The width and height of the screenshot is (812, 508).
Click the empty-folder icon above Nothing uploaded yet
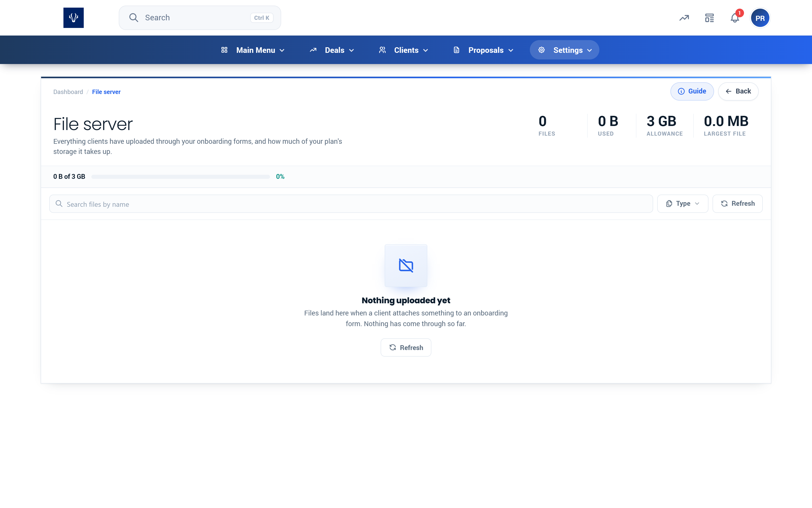pyautogui.click(x=406, y=265)
